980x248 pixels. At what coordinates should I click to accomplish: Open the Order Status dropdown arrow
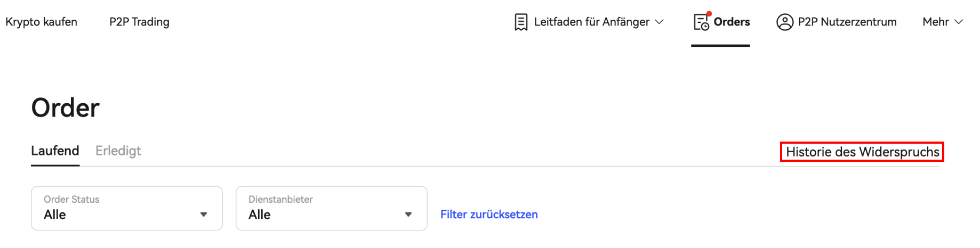tap(204, 214)
